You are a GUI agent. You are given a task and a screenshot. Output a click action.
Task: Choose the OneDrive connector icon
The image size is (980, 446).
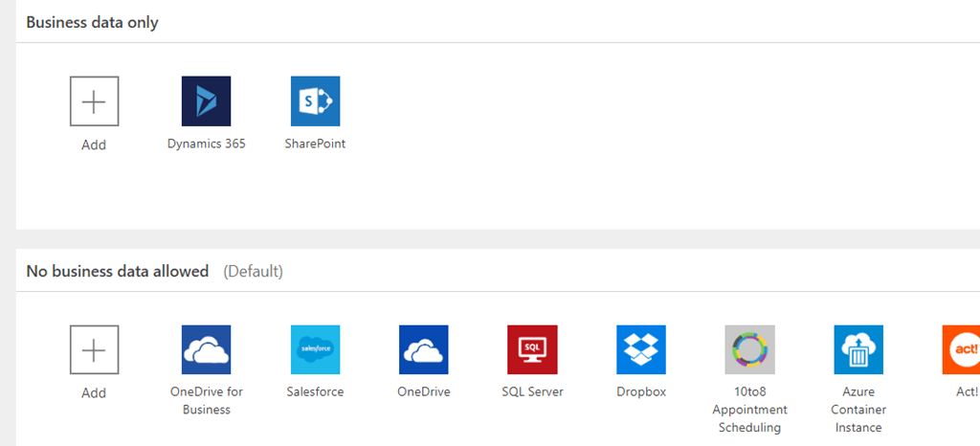click(x=424, y=349)
